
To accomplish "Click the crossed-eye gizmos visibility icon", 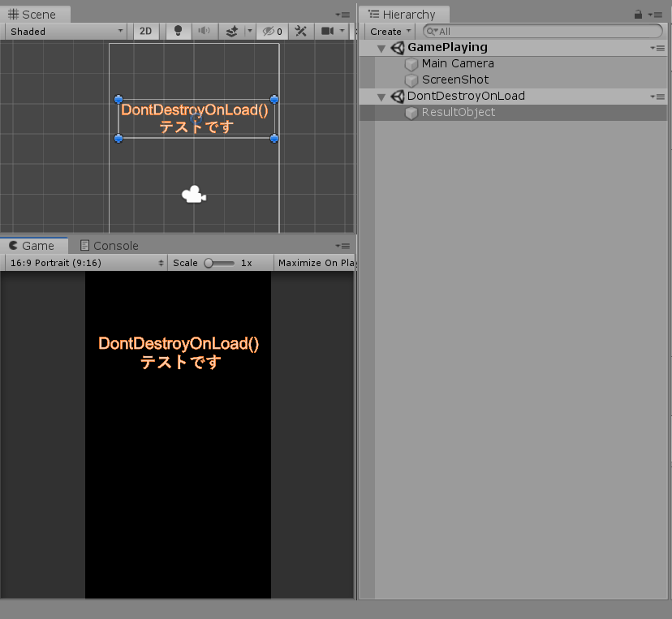I will coord(266,31).
